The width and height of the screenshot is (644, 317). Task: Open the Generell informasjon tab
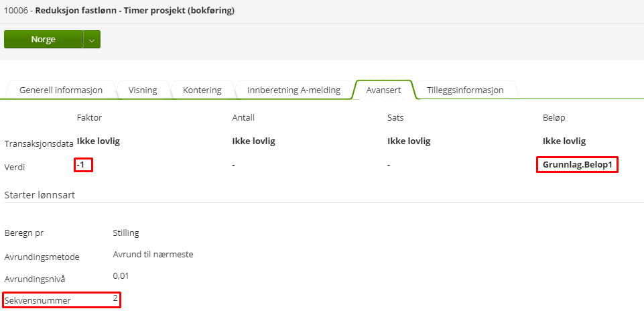pyautogui.click(x=60, y=90)
